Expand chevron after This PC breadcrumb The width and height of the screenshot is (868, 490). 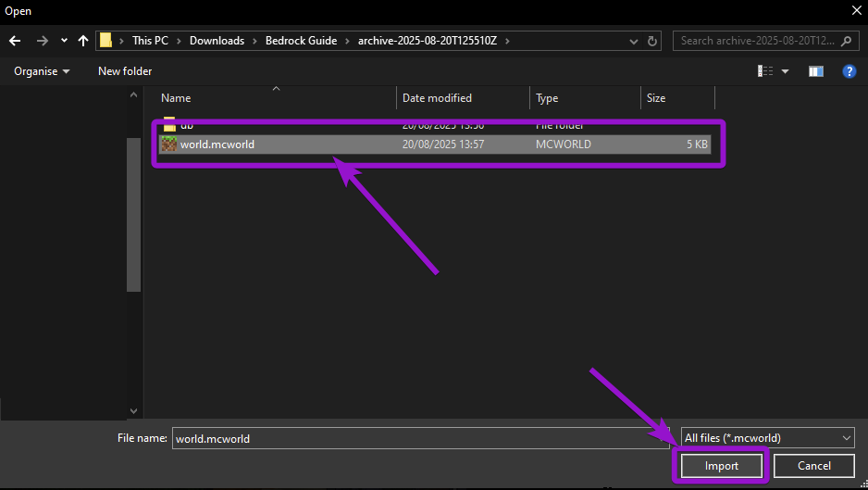[179, 41]
